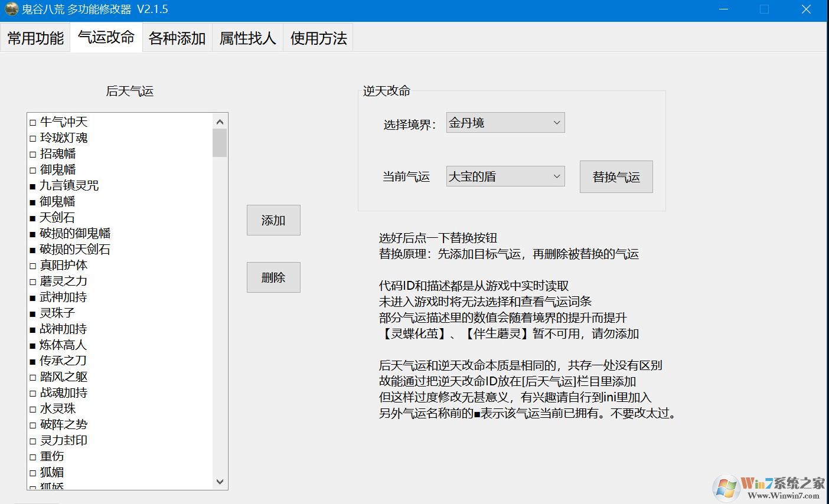The height and width of the screenshot is (504, 829).
Task: Switch to the 各种添加 tab
Action: click(x=177, y=38)
